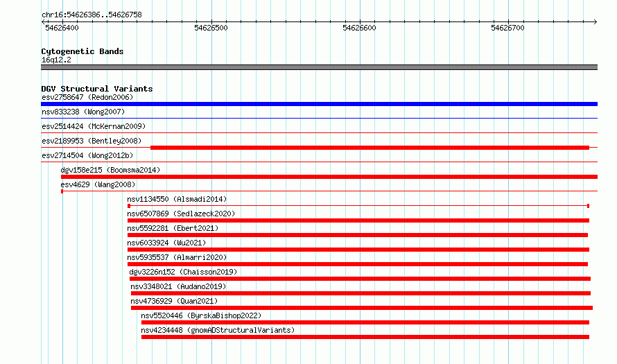This screenshot has height=364, width=617.
Task: Click the ruler's left arrow end
Action: pos(43,21)
